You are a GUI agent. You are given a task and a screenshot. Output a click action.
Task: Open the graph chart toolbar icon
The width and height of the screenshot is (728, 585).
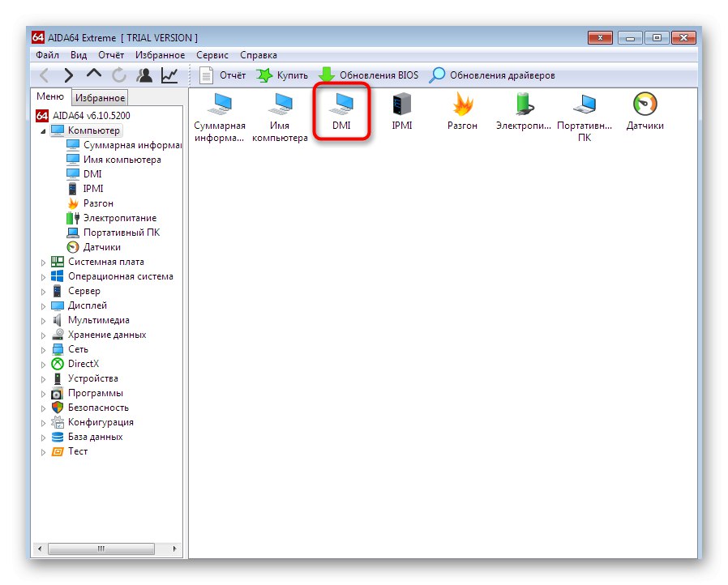(169, 75)
